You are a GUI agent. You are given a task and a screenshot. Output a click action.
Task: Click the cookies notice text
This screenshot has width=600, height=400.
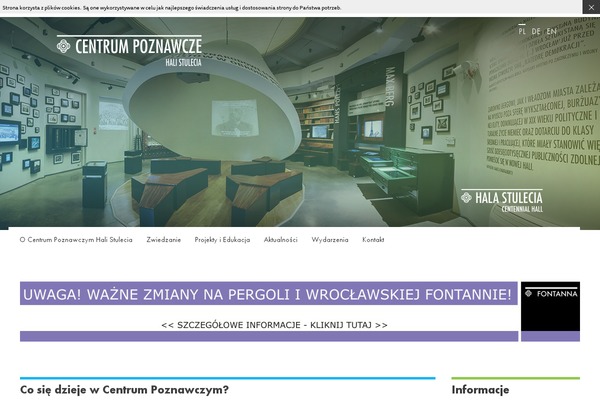pyautogui.click(x=172, y=8)
